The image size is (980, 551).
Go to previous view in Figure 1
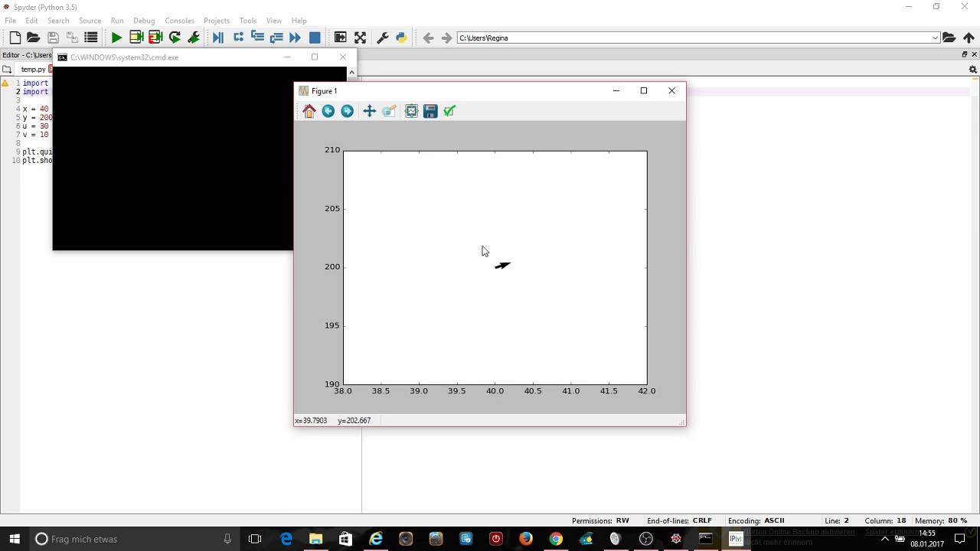[328, 111]
